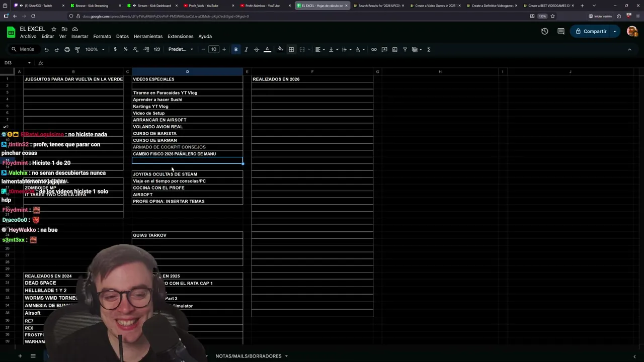Decrease font size with the minus button
This screenshot has height=362, width=644.
[x=203, y=49]
